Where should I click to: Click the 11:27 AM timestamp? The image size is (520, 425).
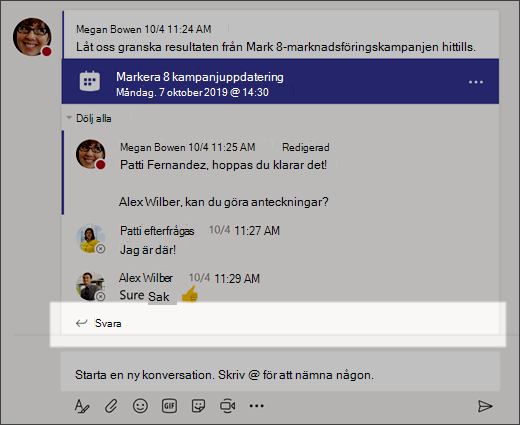tap(257, 231)
